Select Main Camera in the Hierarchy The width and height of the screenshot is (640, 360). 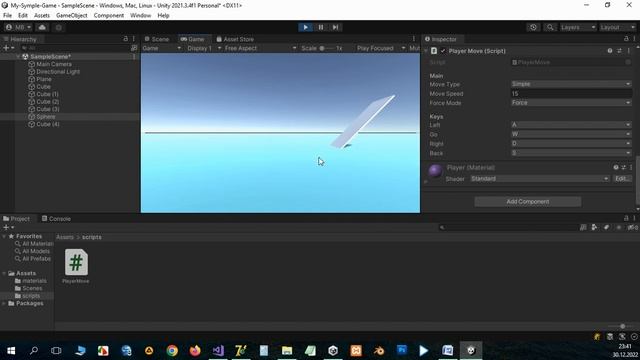[53, 64]
